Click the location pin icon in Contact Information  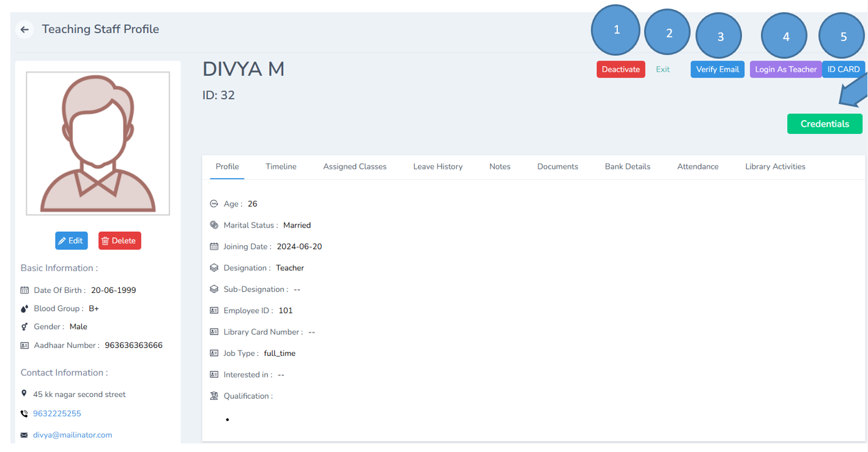[x=23, y=394]
